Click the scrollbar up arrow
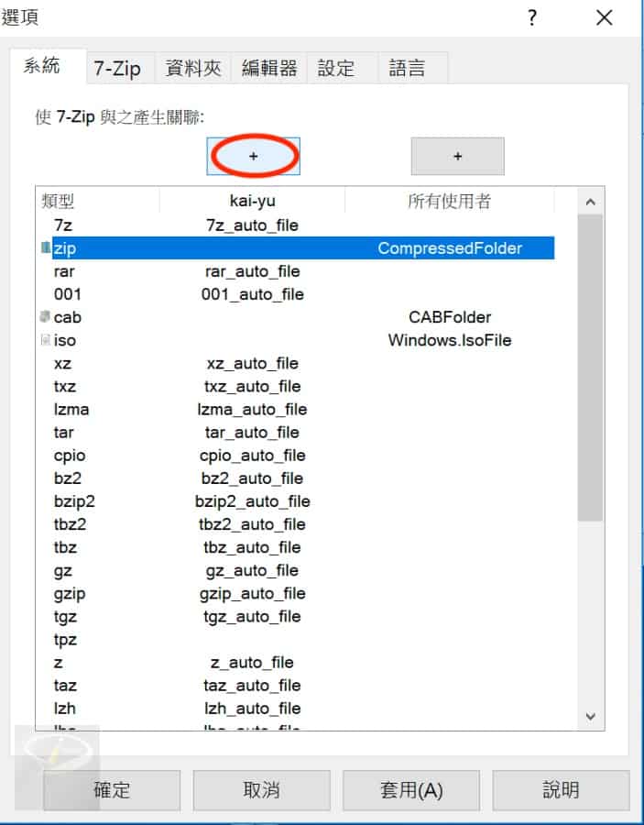This screenshot has height=825, width=644. [x=590, y=202]
